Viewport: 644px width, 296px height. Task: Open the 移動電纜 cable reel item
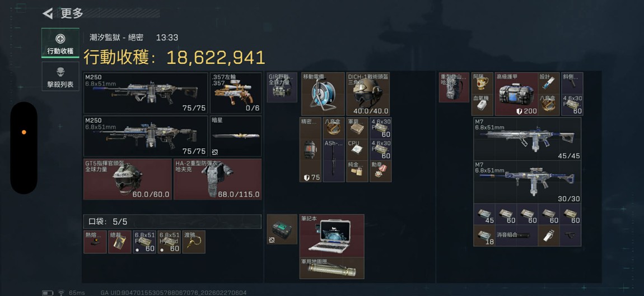323,94
